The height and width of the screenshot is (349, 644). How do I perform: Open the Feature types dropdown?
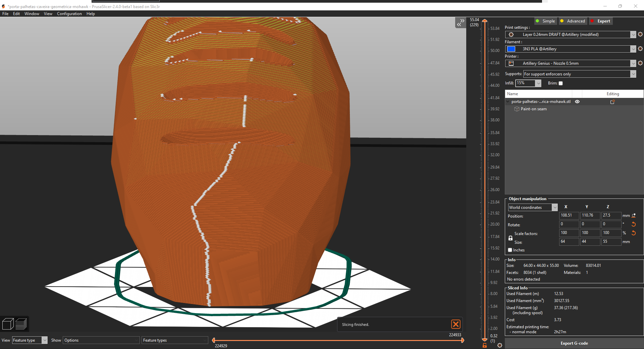[x=175, y=340]
